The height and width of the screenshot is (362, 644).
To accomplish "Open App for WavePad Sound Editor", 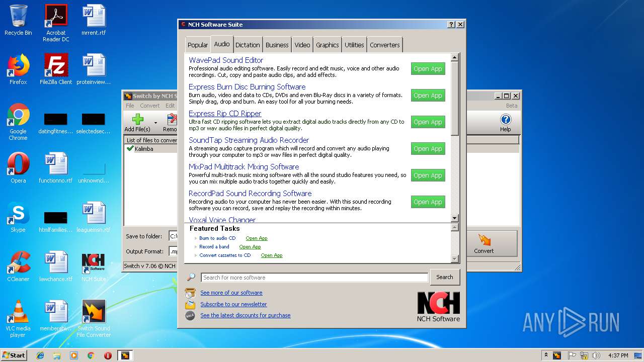I will [x=428, y=69].
